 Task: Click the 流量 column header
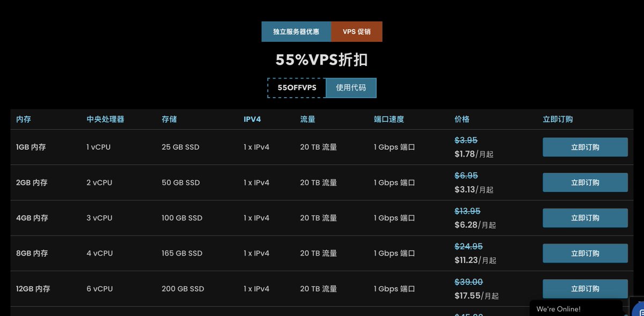[x=308, y=119]
